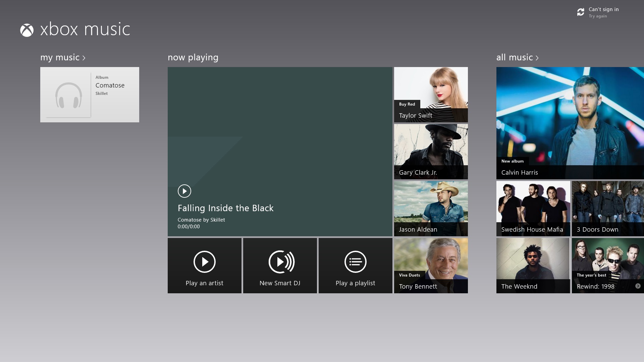The height and width of the screenshot is (362, 644).
Task: Open the 3 Doors Down tile
Action: (x=608, y=208)
